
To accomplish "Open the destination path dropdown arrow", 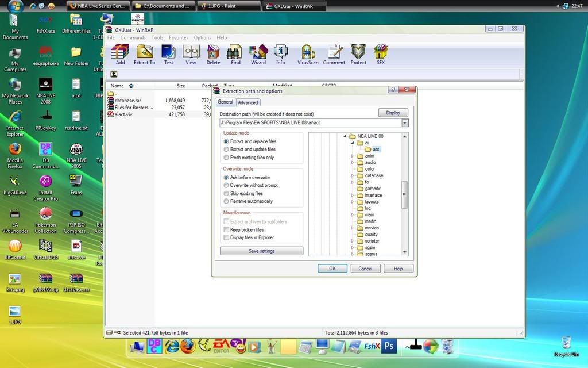I will [x=405, y=123].
